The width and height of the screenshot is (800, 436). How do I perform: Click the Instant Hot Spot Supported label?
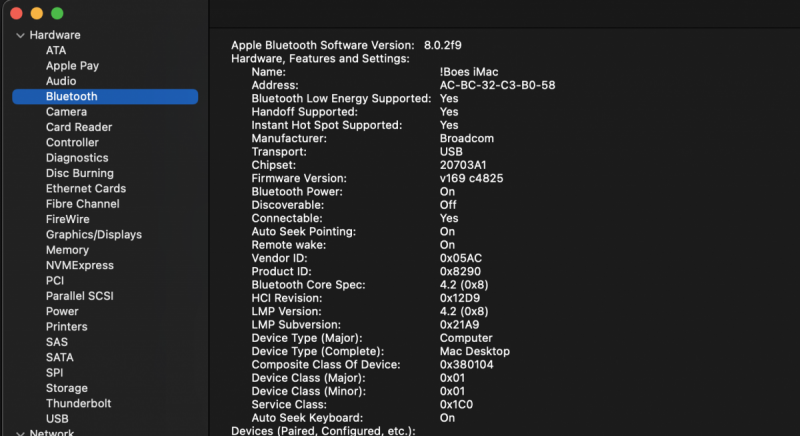click(x=327, y=125)
